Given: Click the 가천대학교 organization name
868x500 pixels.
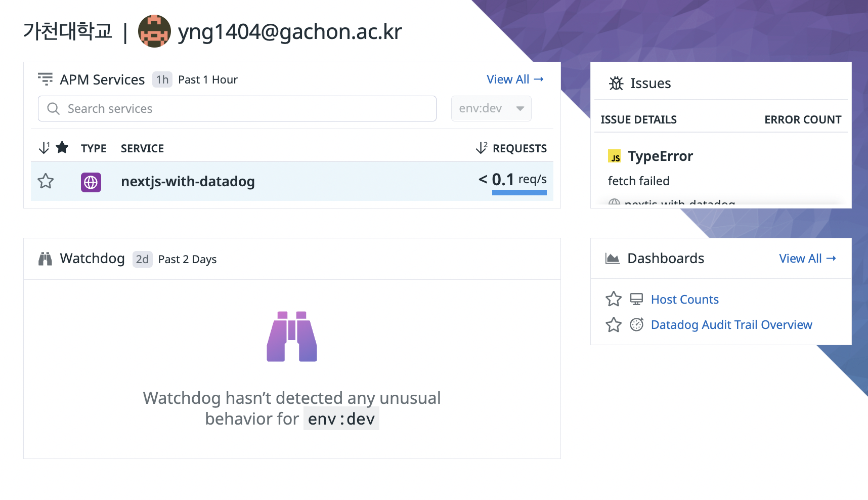Looking at the screenshot, I should click(x=67, y=31).
